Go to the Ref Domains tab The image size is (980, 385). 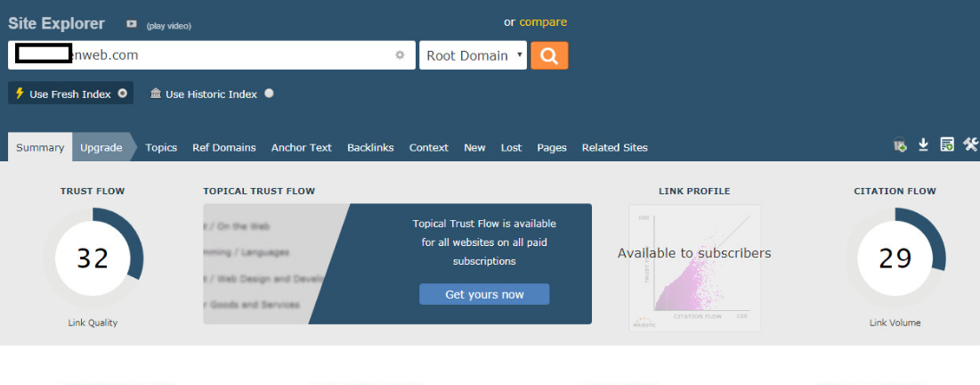point(223,148)
